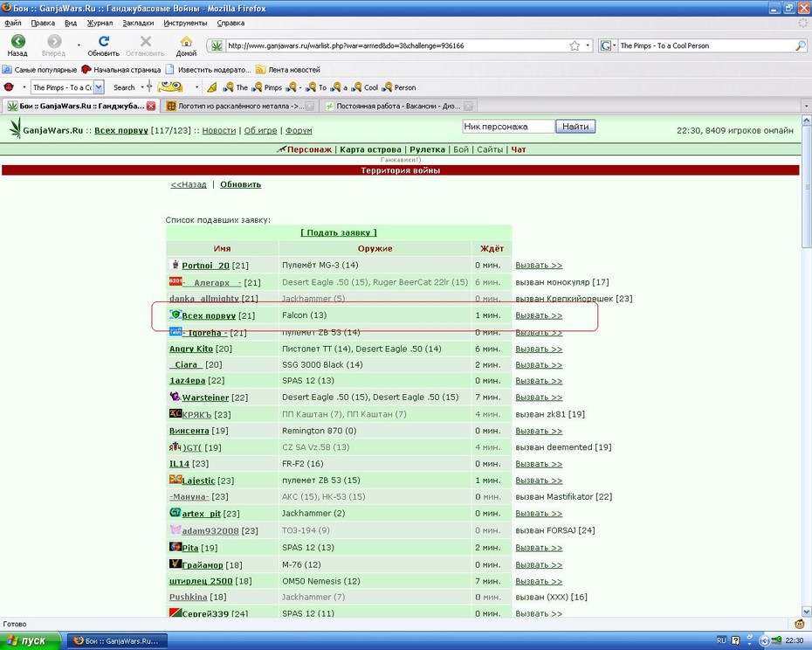The image size is (812, 650).
Task: Open the Карта острова link
Action: pyautogui.click(x=370, y=149)
